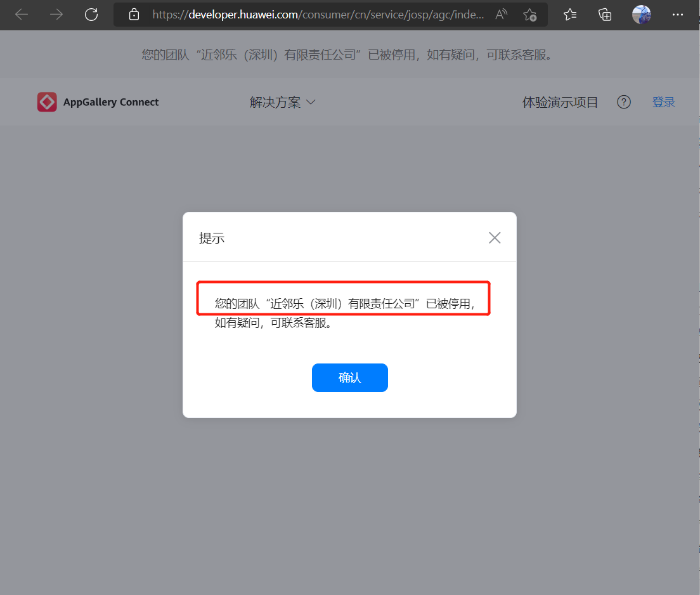
Task: Open the help question mark icon
Action: coord(624,102)
